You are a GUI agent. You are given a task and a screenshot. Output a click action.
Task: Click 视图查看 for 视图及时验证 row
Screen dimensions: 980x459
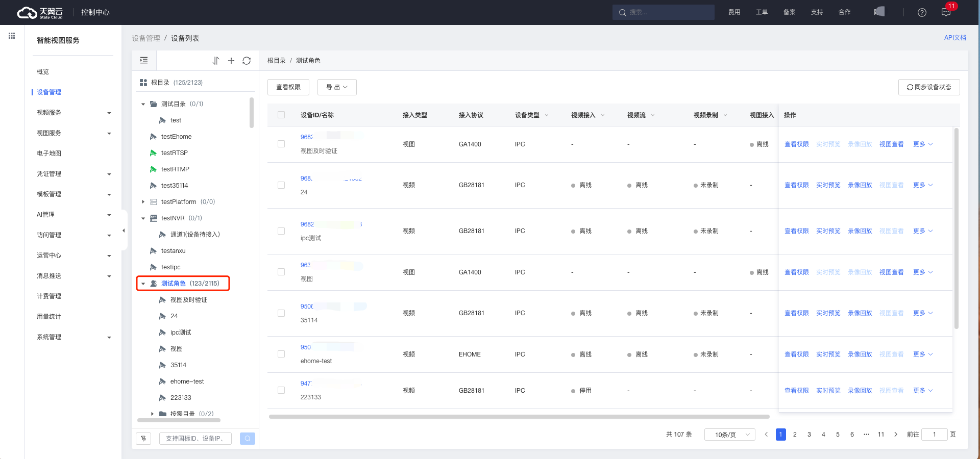[891, 144]
